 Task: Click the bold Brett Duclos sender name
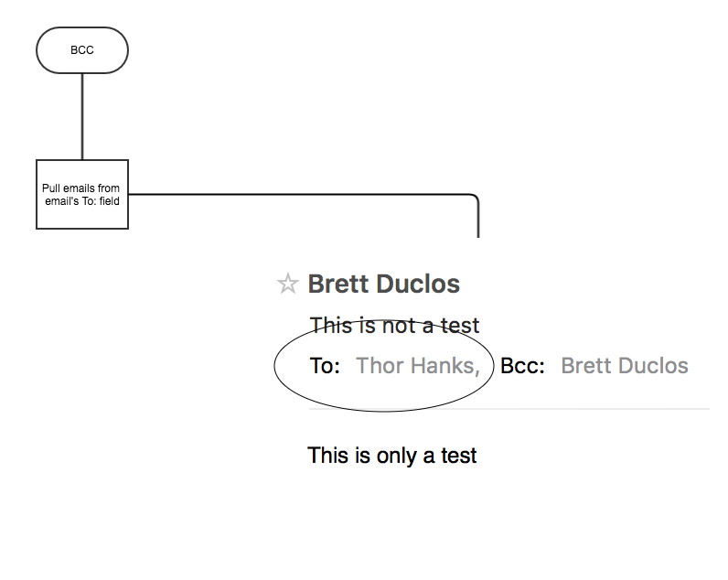tap(383, 285)
